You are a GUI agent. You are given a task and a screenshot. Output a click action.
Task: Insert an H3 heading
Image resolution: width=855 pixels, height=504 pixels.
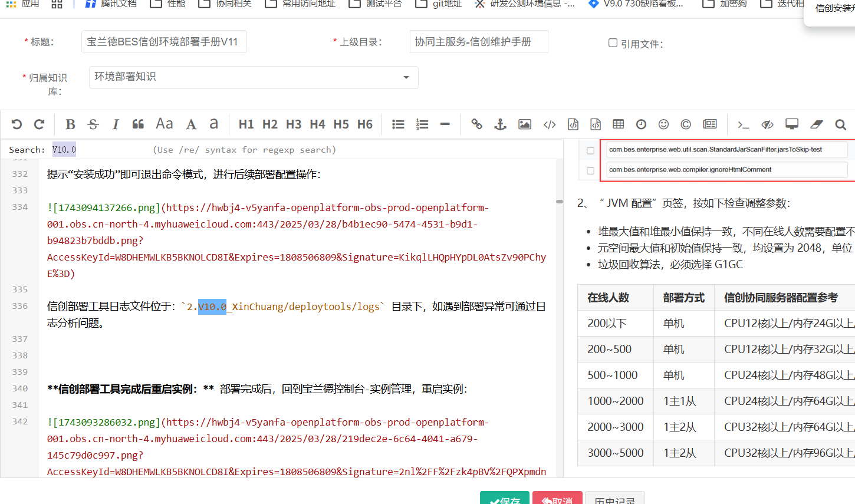coord(294,124)
